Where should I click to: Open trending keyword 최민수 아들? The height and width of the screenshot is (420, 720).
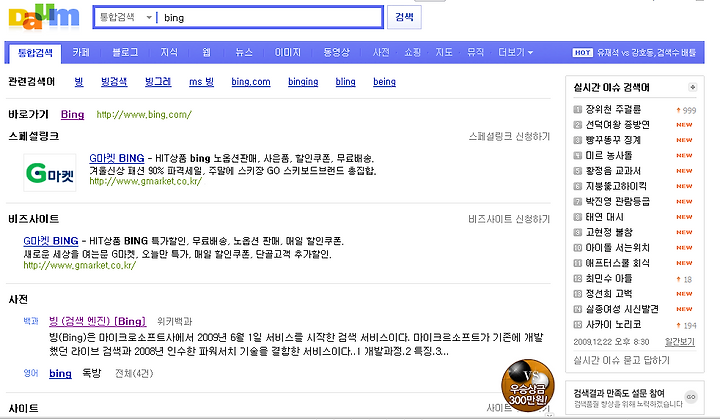point(608,279)
